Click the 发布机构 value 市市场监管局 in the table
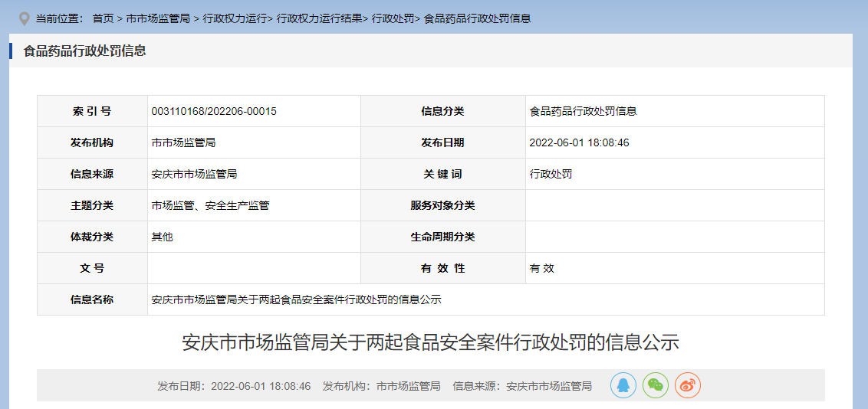Viewport: 868px width, 409px height. click(183, 142)
